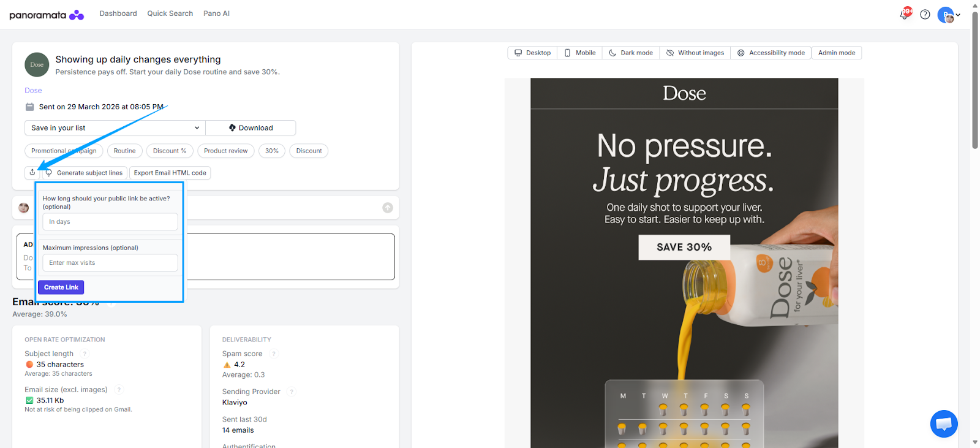Click the email title 'Showing up daily changes everything'
The image size is (980, 448).
tap(138, 59)
